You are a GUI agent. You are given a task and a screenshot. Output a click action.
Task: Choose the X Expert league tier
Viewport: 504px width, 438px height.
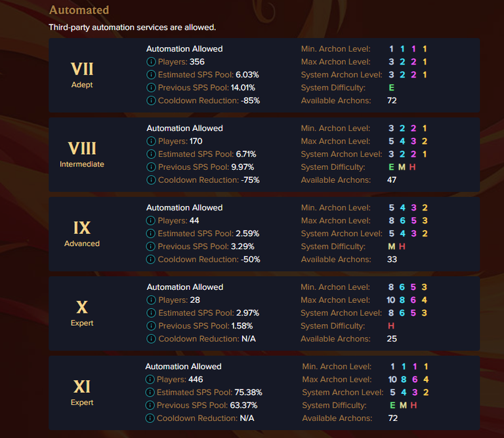click(82, 313)
